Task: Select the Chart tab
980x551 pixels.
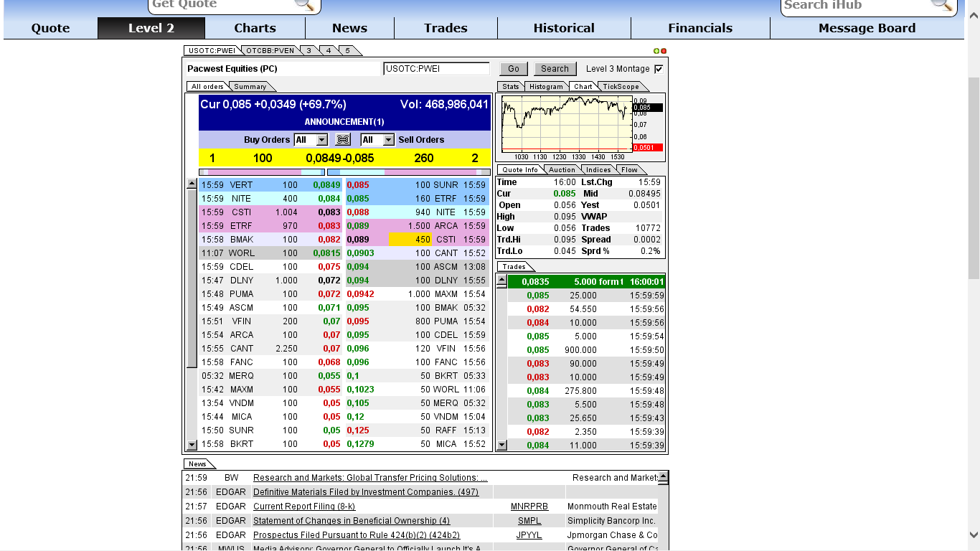Action: (x=583, y=86)
